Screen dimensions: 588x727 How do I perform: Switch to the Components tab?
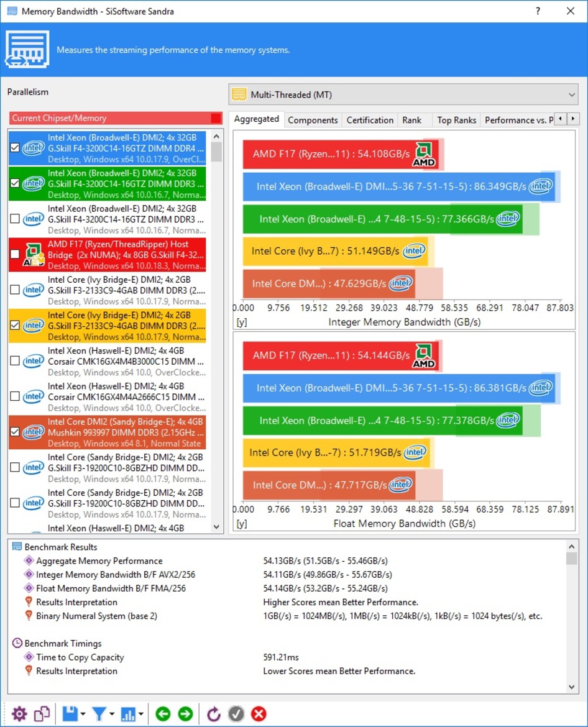(x=313, y=120)
